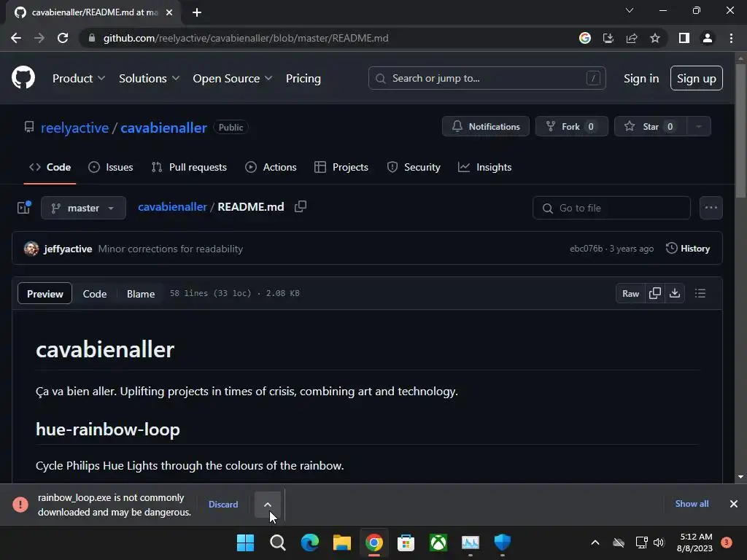Expand the Product menu
This screenshot has width=747, height=560.
click(x=79, y=79)
